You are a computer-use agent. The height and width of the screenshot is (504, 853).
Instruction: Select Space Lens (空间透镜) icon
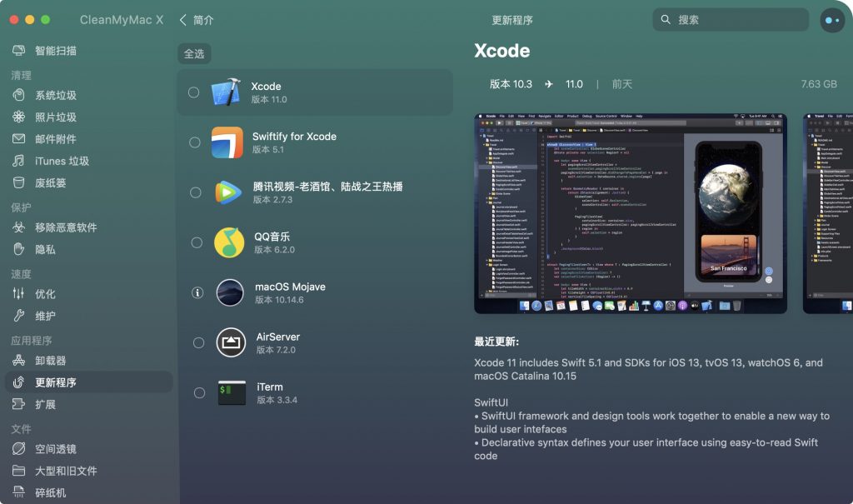tap(18, 449)
